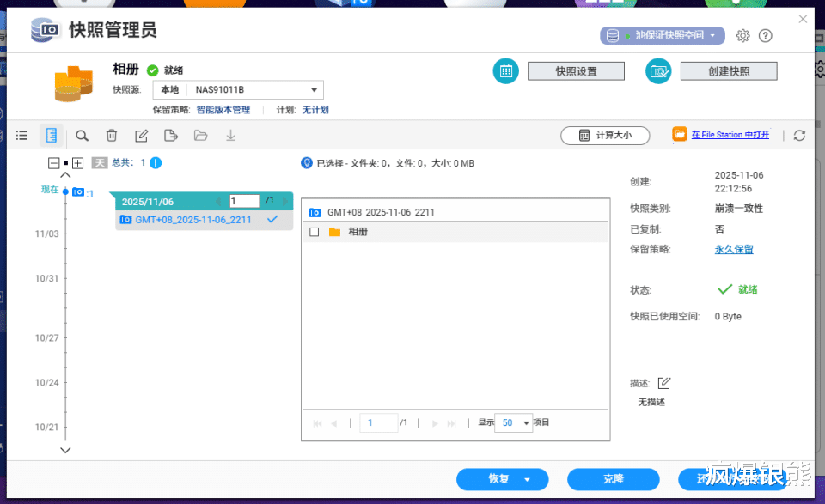Open snapshot search magnifier
This screenshot has height=504, width=825.
(x=82, y=136)
